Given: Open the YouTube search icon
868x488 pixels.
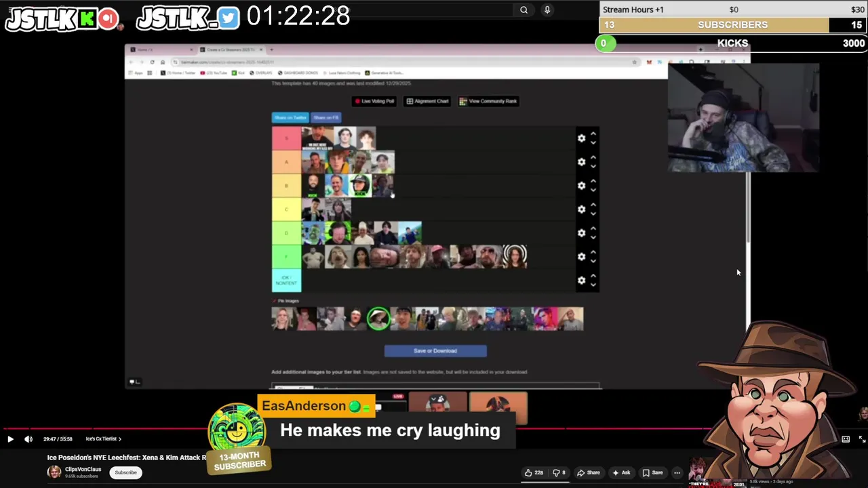Looking at the screenshot, I should 524,10.
